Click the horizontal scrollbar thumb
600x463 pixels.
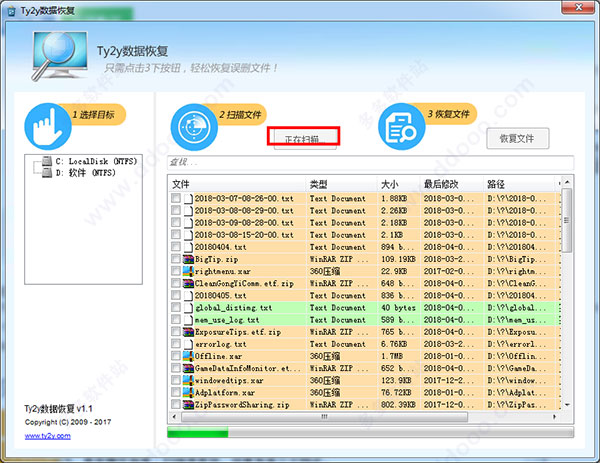[324, 417]
